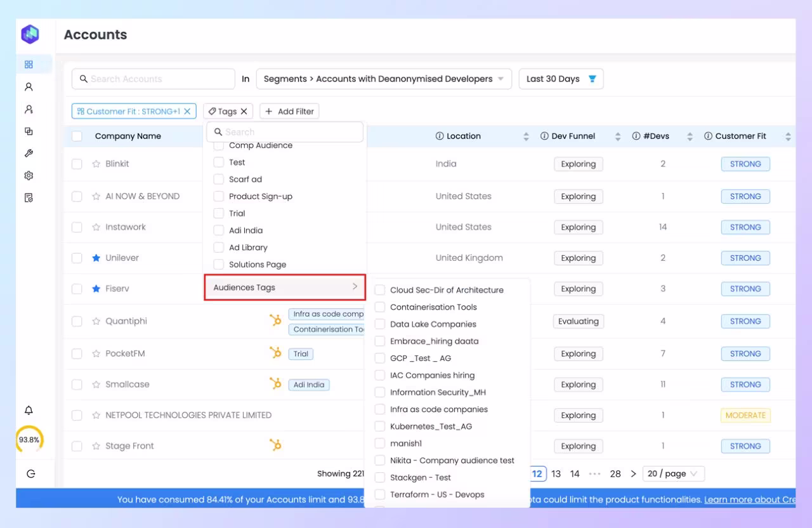Go to page 14

(575, 473)
